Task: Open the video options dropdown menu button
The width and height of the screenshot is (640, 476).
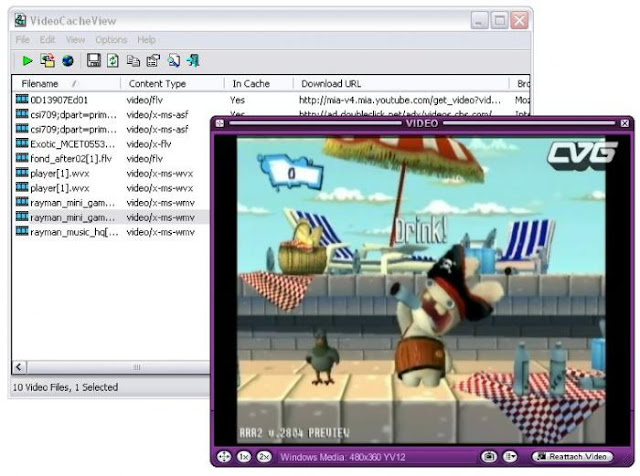Action: (x=510, y=456)
